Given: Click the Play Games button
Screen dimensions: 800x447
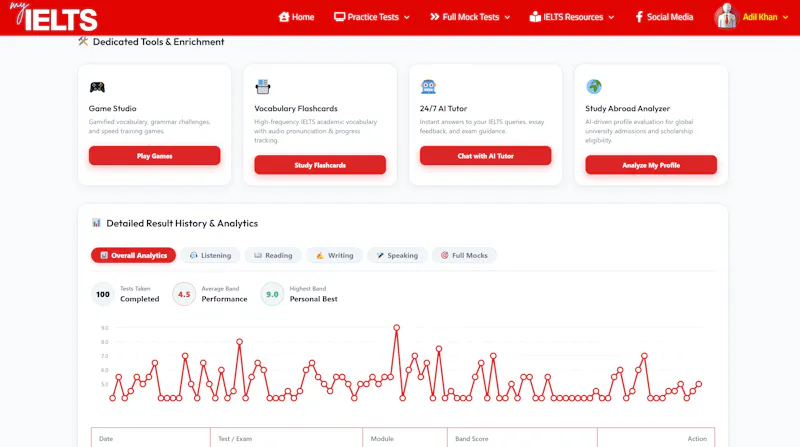Looking at the screenshot, I should pos(155,156).
